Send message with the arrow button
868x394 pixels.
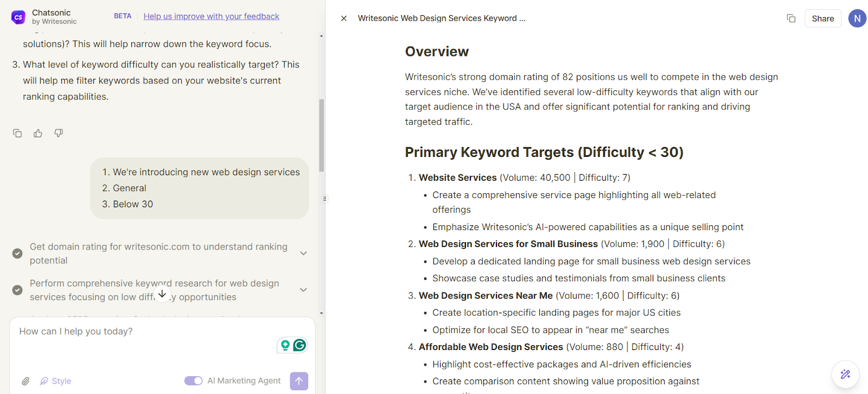click(299, 381)
